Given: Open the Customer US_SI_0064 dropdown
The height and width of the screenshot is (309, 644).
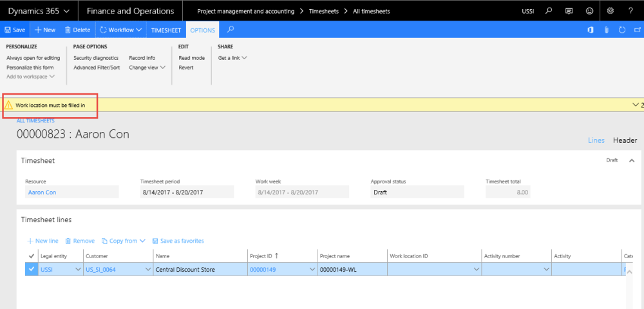Looking at the screenshot, I should [148, 270].
